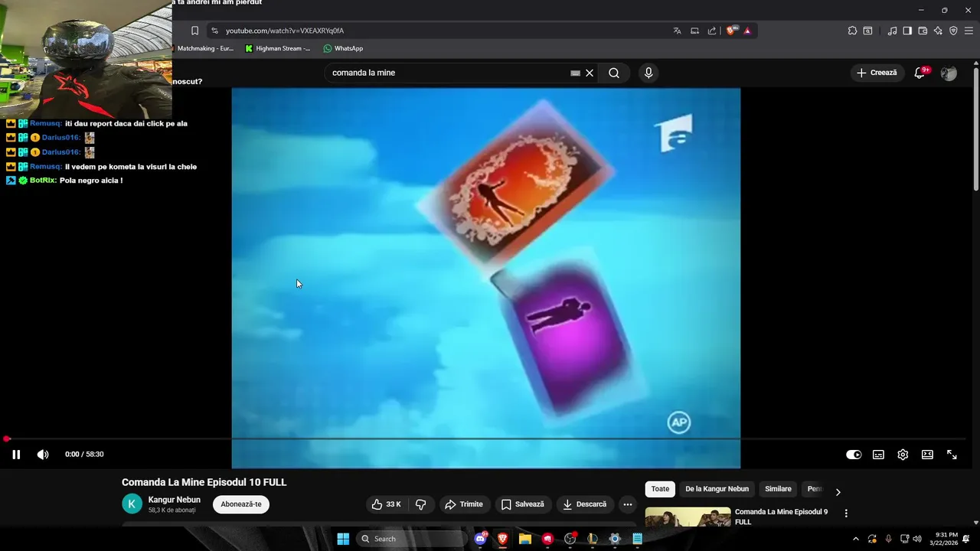The height and width of the screenshot is (551, 980).
Task: Open the player settings gear
Action: pos(903,455)
